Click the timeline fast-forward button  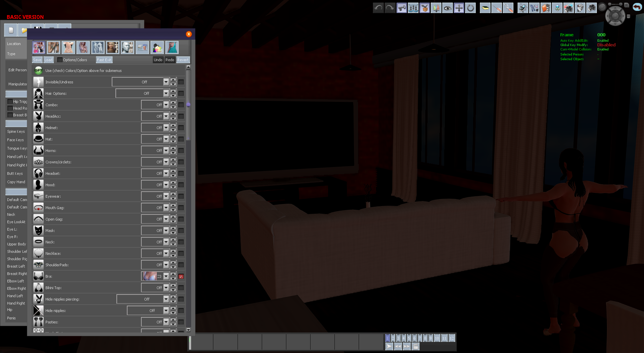point(407,346)
